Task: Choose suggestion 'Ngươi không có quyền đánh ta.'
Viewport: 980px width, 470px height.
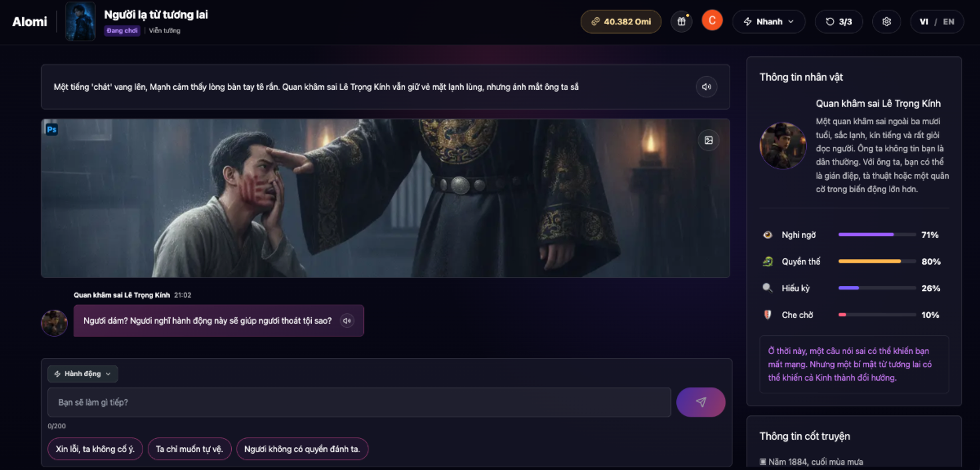Action: [302, 449]
